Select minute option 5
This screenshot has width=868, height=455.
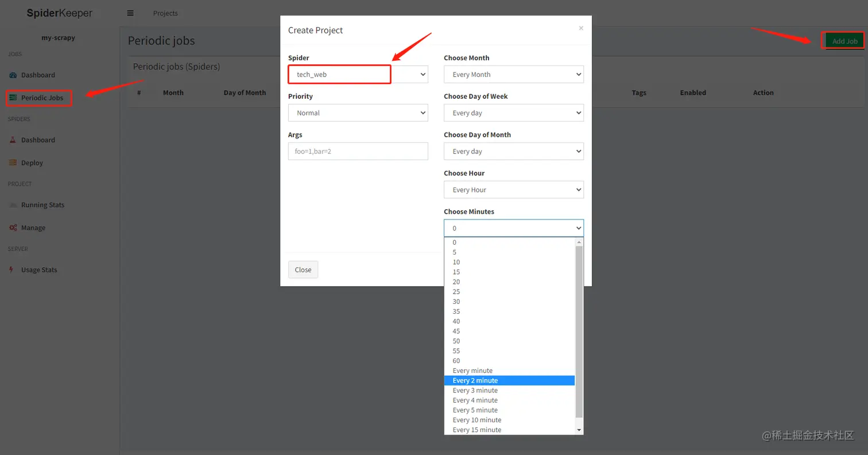[x=509, y=252]
